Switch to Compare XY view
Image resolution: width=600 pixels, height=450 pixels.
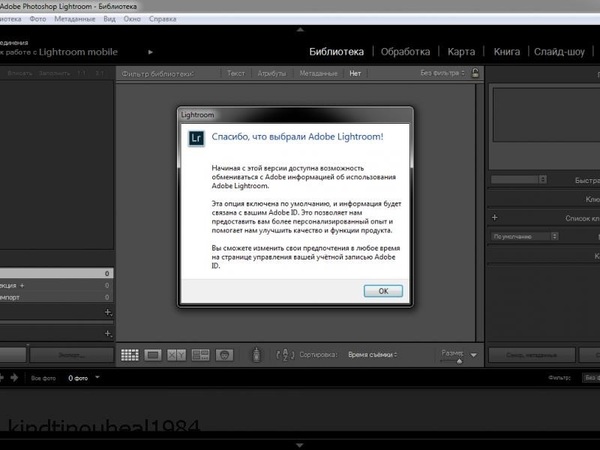(x=176, y=355)
